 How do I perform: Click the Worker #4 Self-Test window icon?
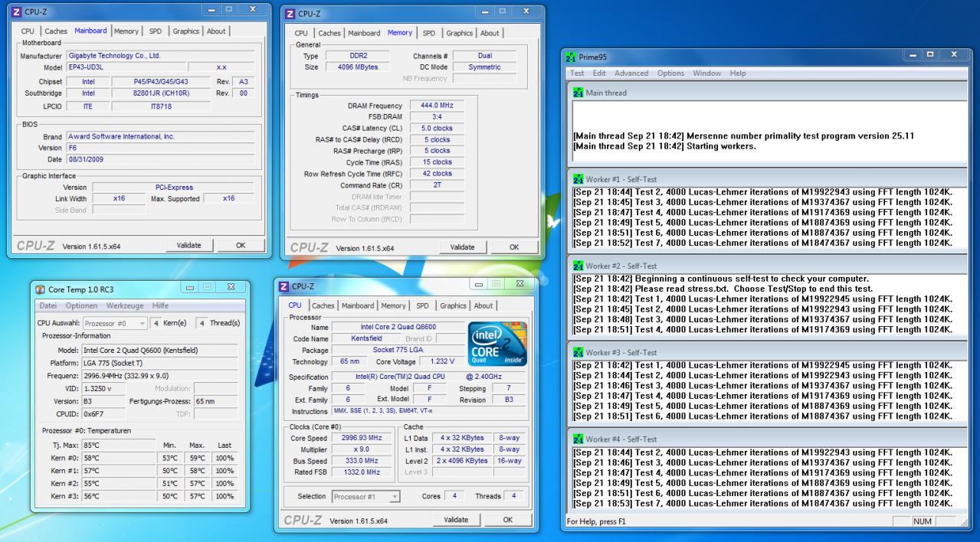click(x=578, y=439)
